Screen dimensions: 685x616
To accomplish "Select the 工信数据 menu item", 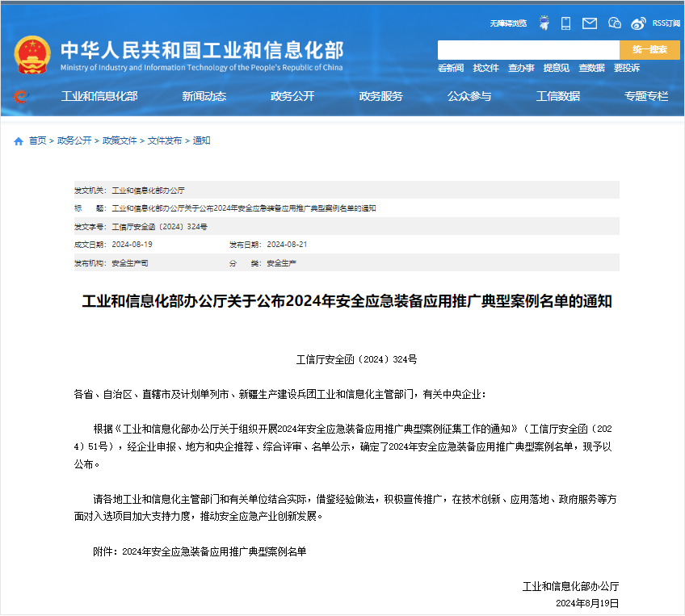I will pyautogui.click(x=558, y=96).
